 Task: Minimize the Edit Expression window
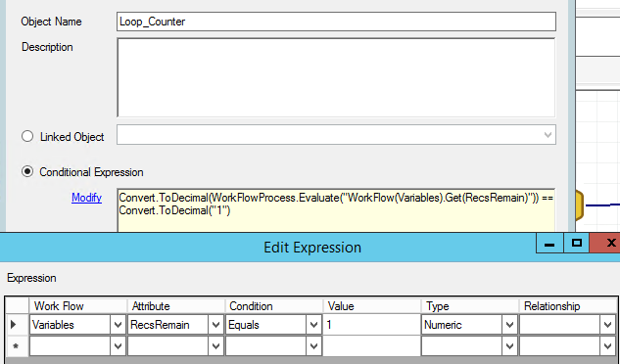(x=549, y=243)
